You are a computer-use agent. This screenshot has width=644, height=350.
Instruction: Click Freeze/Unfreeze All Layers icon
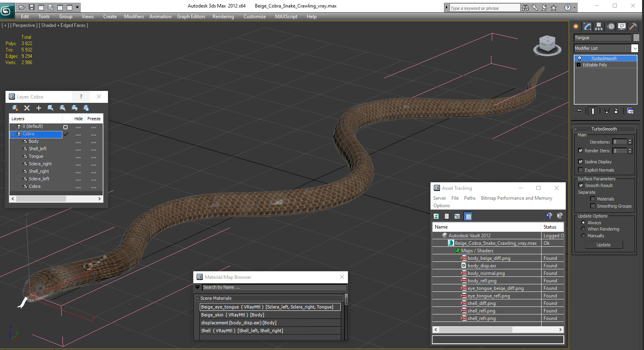tap(86, 108)
